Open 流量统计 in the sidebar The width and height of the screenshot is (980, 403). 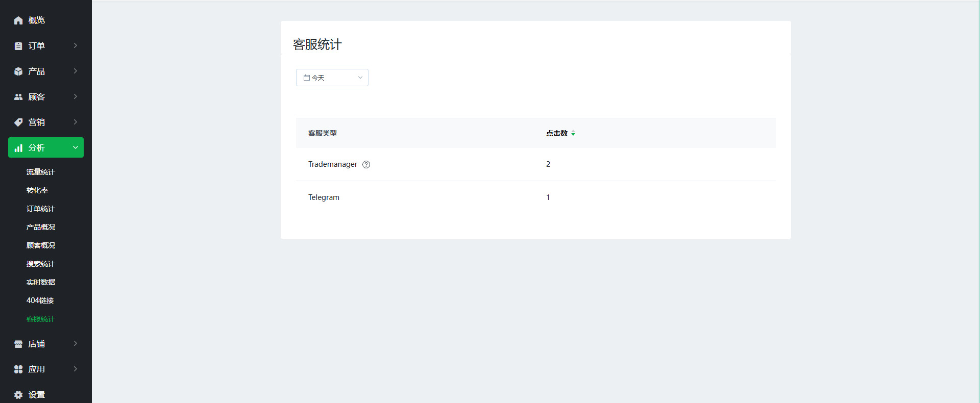40,172
